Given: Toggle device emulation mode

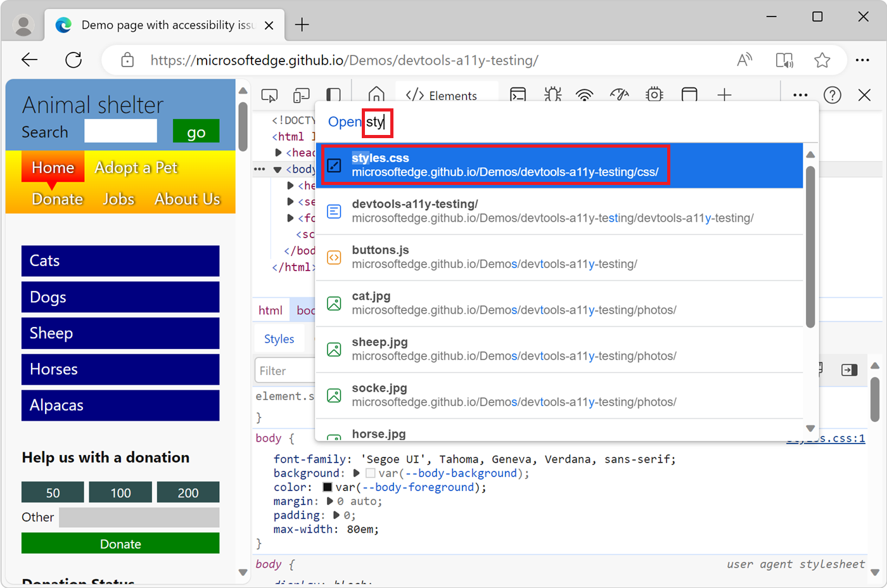Looking at the screenshot, I should tap(301, 94).
